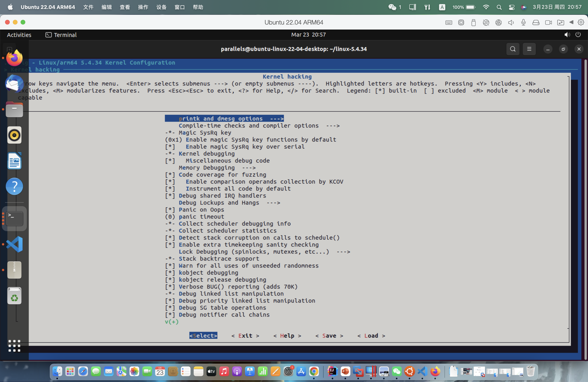Image resolution: width=588 pixels, height=382 pixels.
Task: Click Parallels microphone device icon
Action: pos(523,23)
